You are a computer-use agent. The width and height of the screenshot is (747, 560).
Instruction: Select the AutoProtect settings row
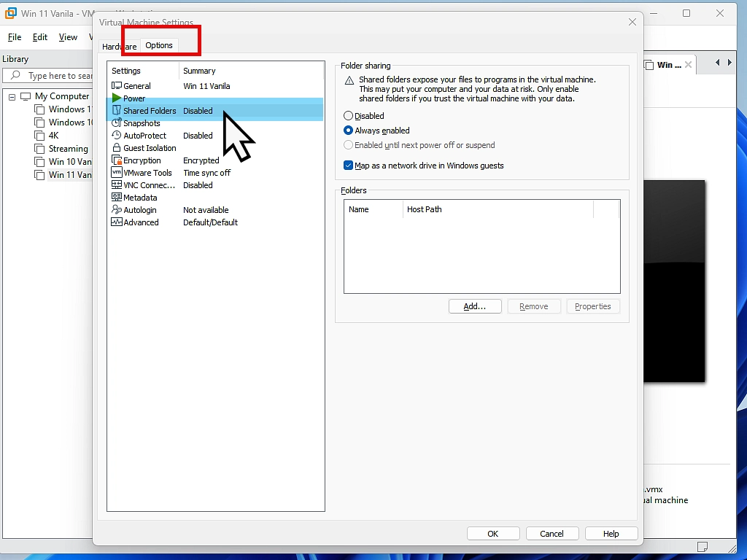(215, 135)
